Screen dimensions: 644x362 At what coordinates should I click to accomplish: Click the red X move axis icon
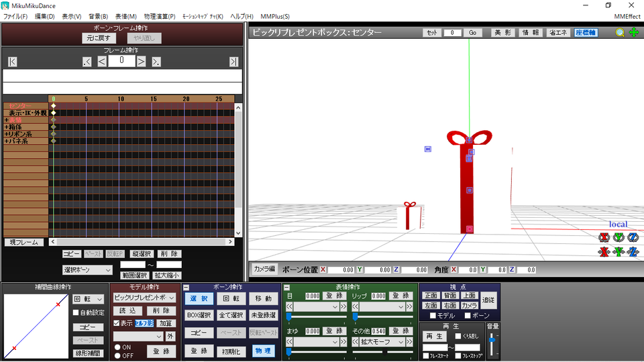coord(604,251)
